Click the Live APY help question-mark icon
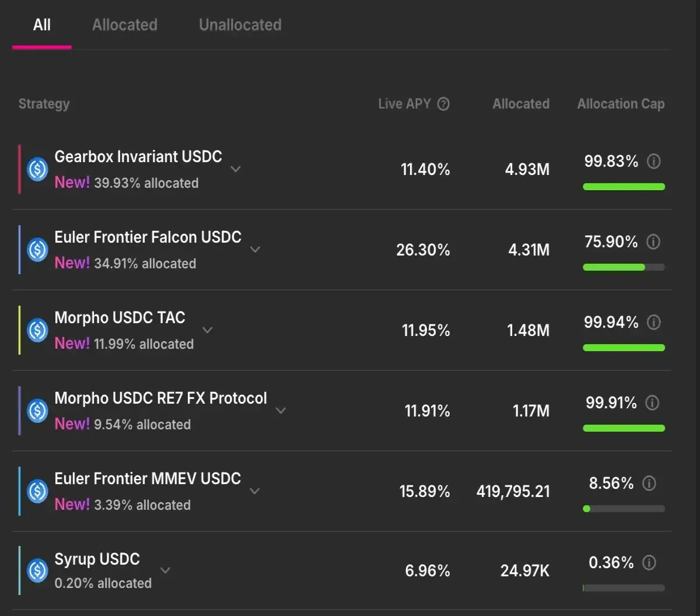Viewport: 700px width, 616px height. 443,104
